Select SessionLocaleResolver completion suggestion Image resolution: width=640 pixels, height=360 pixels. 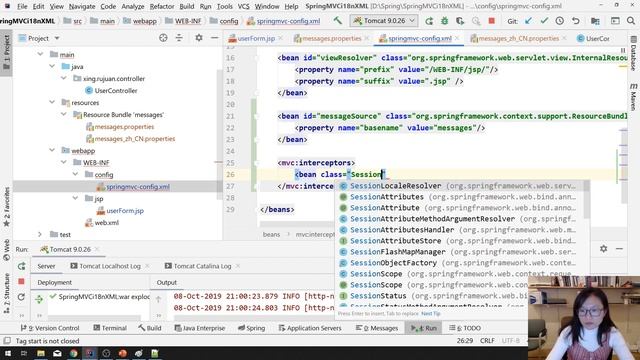[462, 186]
